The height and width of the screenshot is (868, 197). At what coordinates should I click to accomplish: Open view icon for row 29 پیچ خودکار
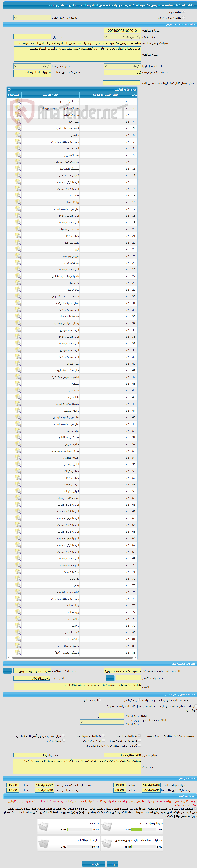[18, 290]
